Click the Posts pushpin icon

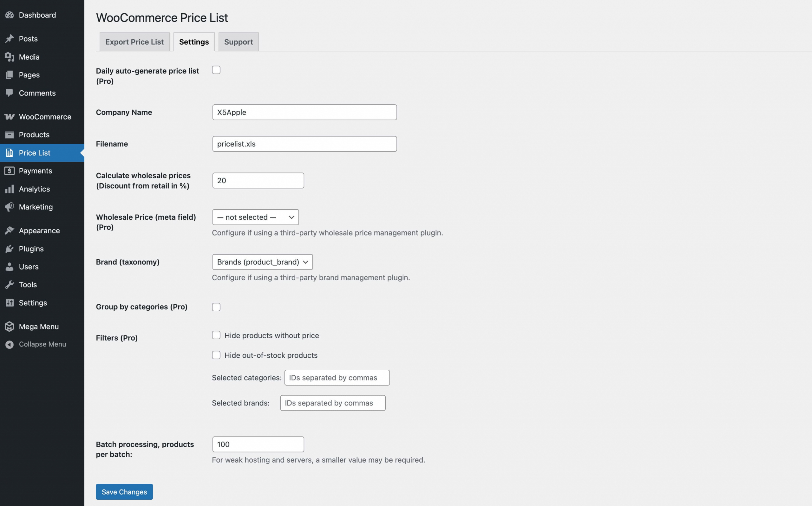(10, 39)
